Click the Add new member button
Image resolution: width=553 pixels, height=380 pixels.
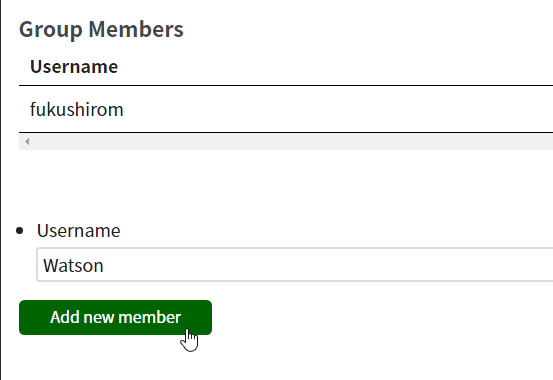click(x=115, y=317)
